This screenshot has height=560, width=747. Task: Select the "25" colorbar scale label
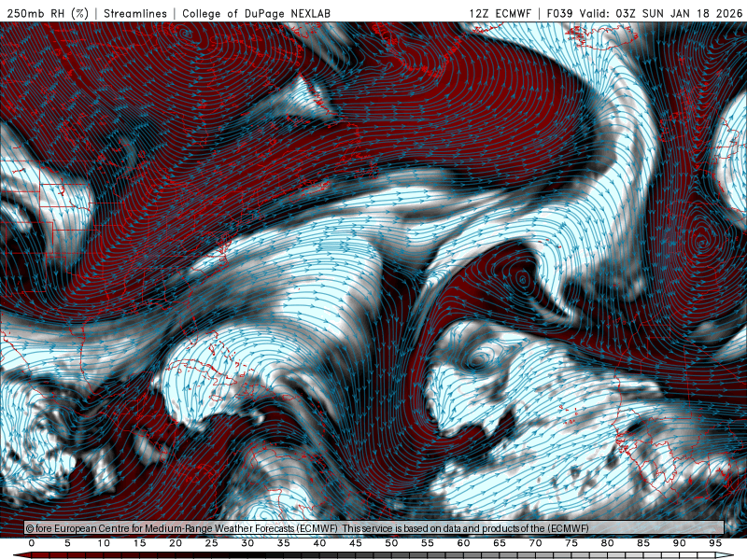[x=212, y=543]
